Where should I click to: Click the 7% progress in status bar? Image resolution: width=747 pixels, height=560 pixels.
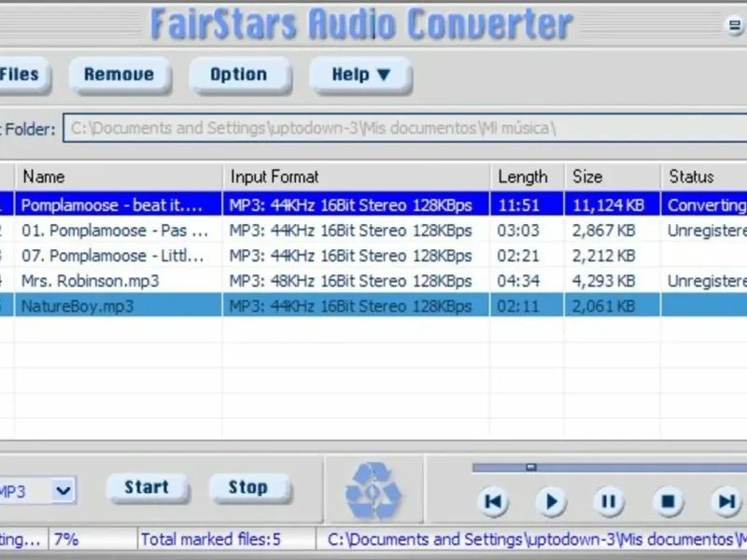pyautogui.click(x=92, y=539)
